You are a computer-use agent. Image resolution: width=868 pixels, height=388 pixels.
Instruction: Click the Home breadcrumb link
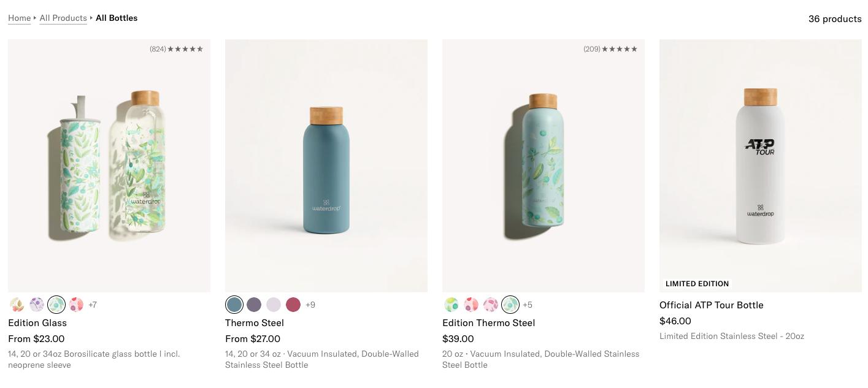click(x=20, y=18)
